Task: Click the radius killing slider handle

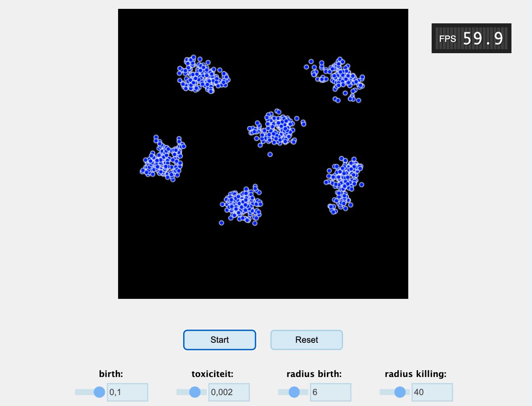Action: coord(400,392)
